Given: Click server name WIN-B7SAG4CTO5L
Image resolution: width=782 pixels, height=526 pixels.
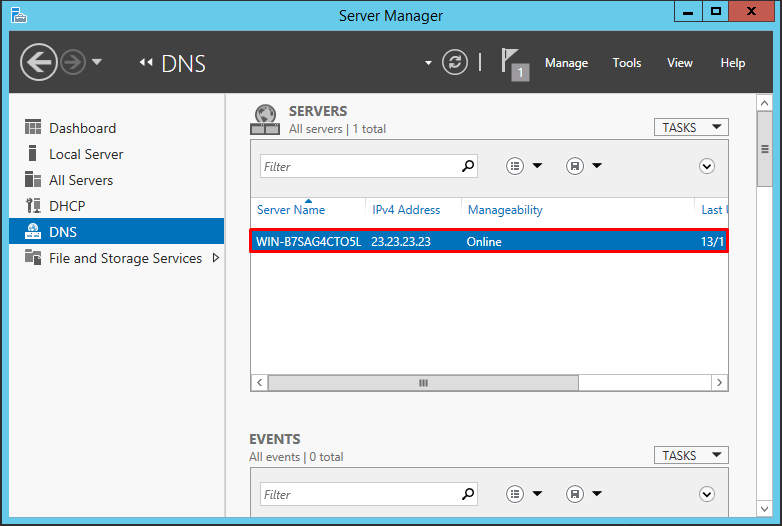Looking at the screenshot, I should (308, 242).
